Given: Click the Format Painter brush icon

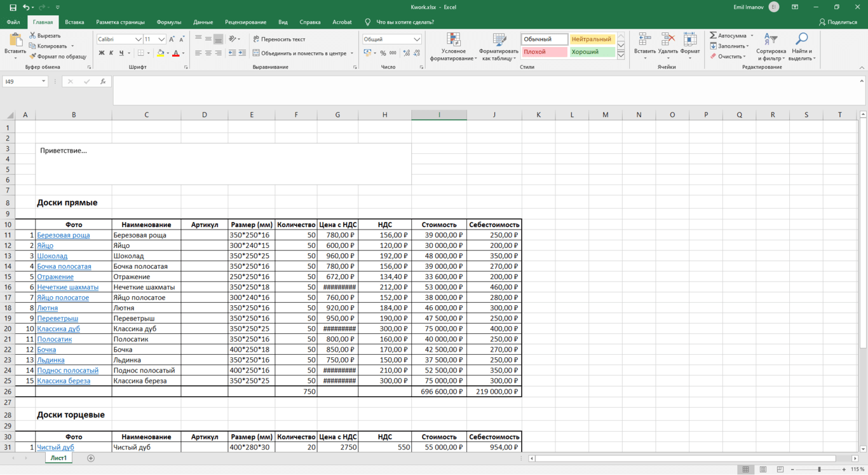Looking at the screenshot, I should [x=33, y=57].
